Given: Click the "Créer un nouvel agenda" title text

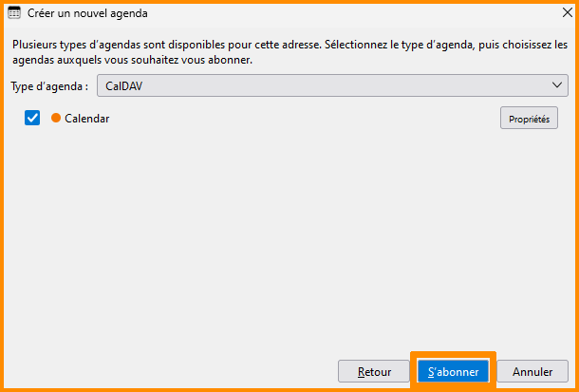Looking at the screenshot, I should click(87, 14).
